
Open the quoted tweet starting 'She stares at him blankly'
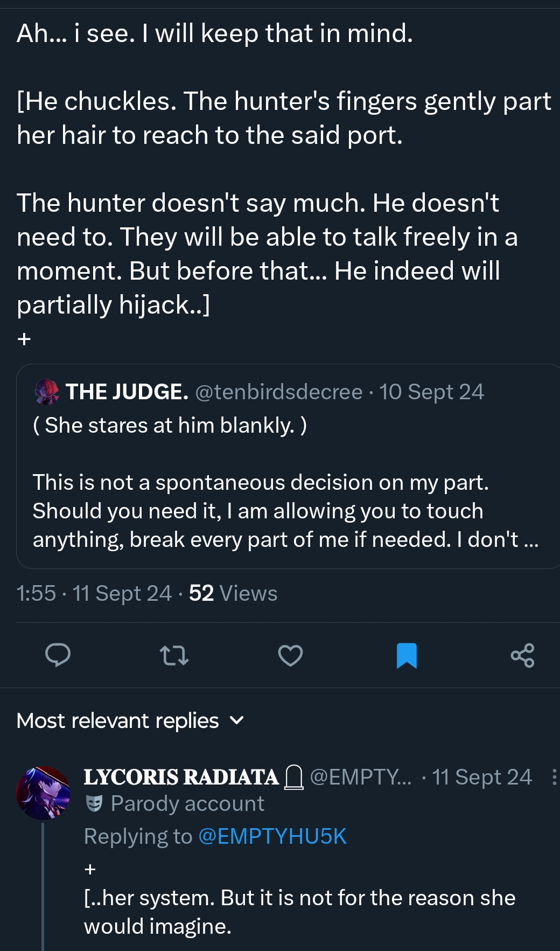point(285,496)
